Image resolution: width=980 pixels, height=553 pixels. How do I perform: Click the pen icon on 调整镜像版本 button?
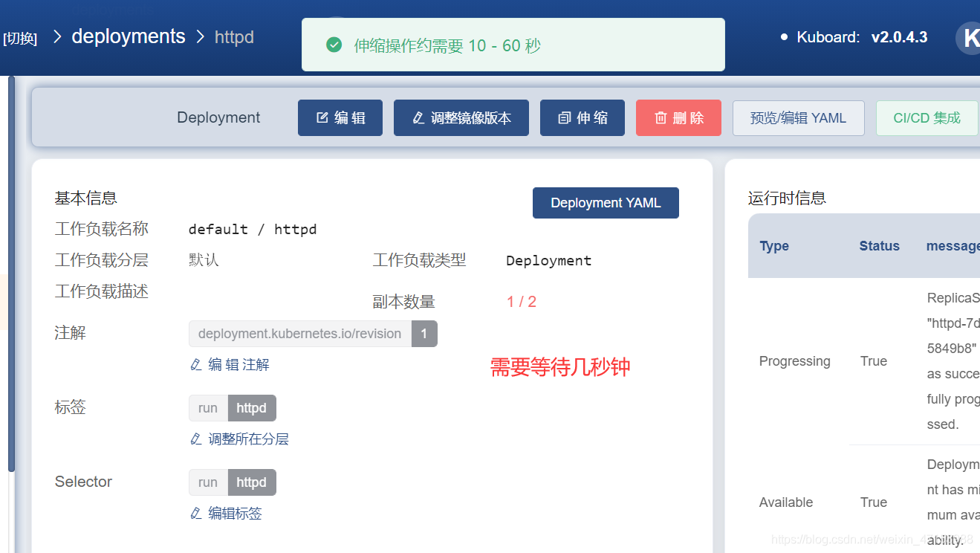click(x=418, y=118)
